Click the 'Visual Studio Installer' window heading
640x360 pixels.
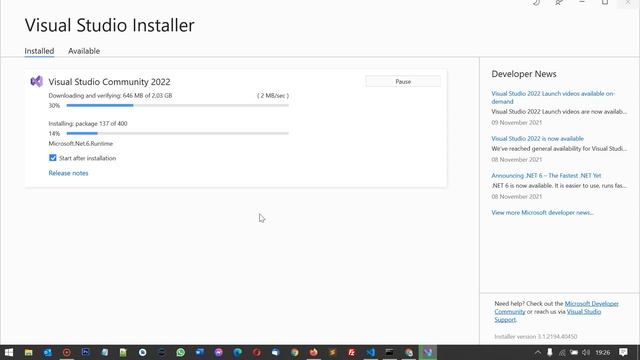pyautogui.click(x=109, y=25)
